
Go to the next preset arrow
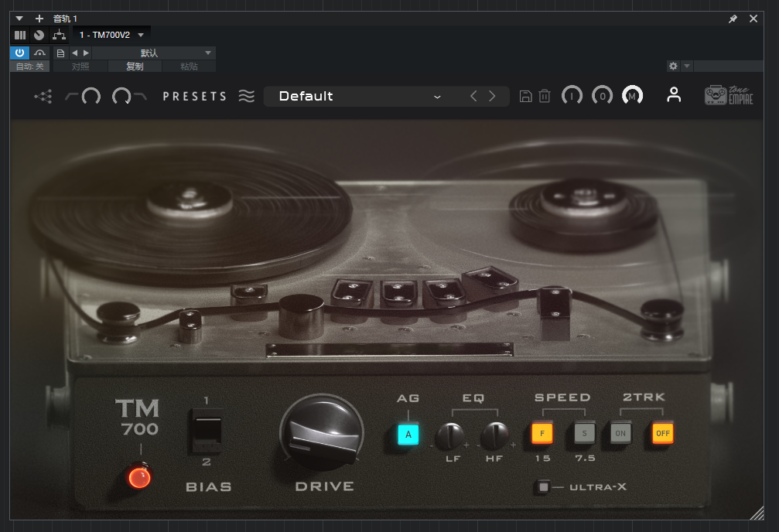click(x=492, y=96)
